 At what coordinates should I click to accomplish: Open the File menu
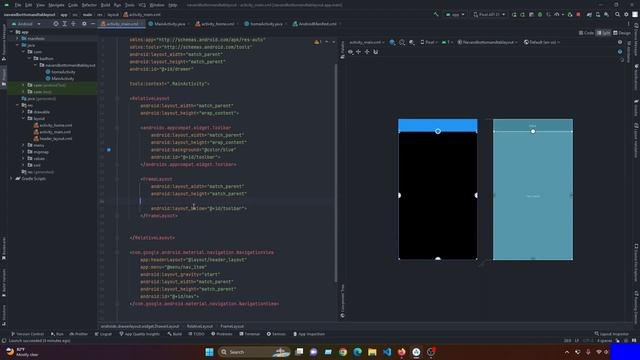[x=18, y=5]
